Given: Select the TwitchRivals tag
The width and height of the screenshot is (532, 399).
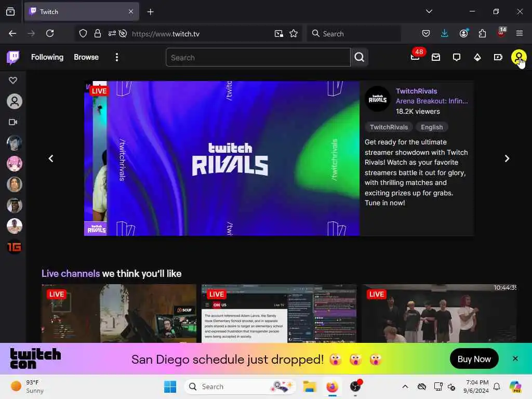Looking at the screenshot, I should [389, 127].
